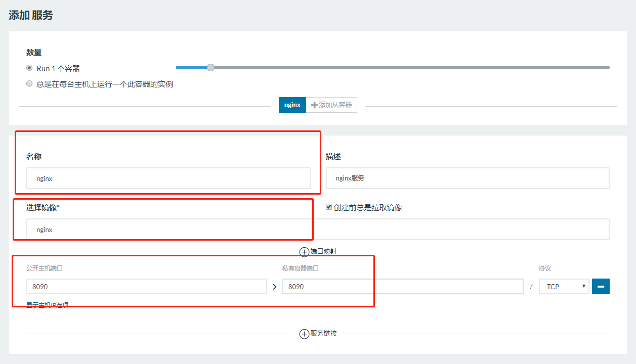Click the 服务链接 circled plus icon
This screenshot has height=364, width=636.
click(x=304, y=334)
